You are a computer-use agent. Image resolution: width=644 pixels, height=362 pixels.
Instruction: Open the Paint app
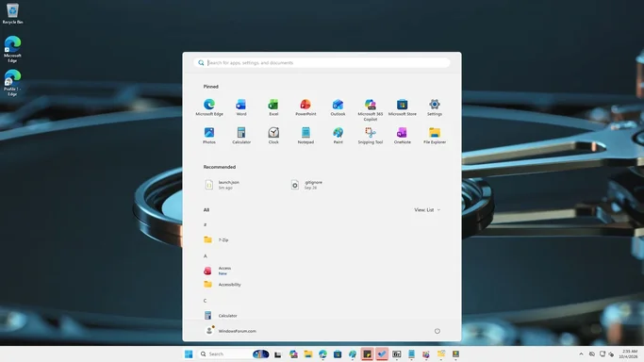coord(338,136)
